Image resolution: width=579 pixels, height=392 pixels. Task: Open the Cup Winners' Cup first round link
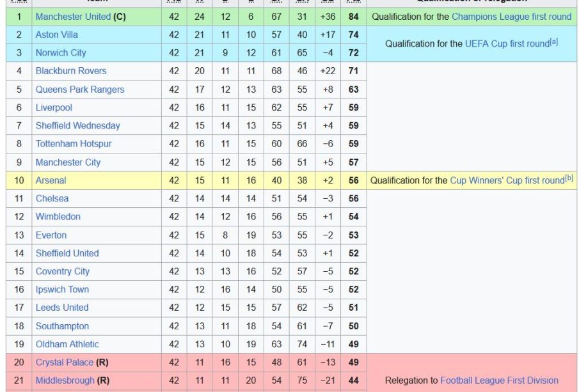coord(507,180)
